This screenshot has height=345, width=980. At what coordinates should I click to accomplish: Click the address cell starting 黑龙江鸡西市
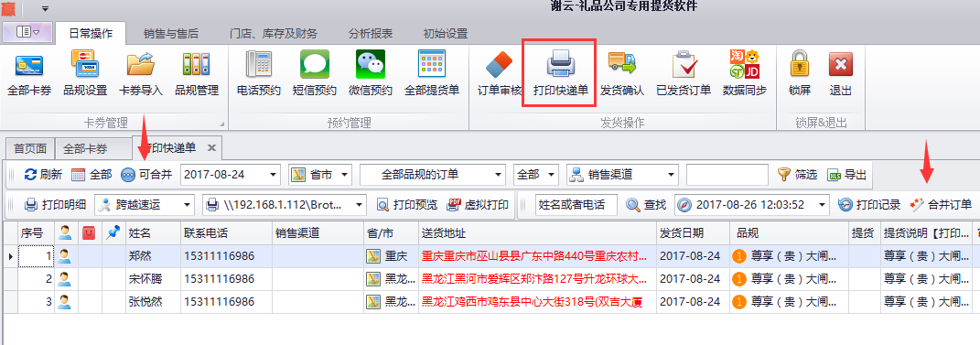537,303
